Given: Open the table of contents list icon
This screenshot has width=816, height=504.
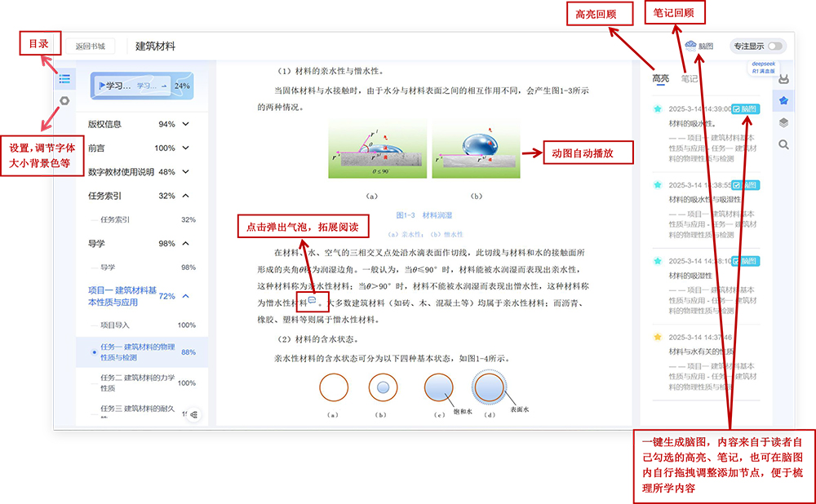Looking at the screenshot, I should pyautogui.click(x=64, y=78).
